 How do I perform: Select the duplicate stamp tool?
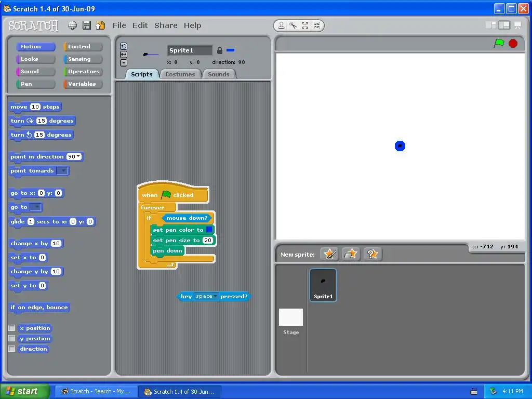[281, 25]
